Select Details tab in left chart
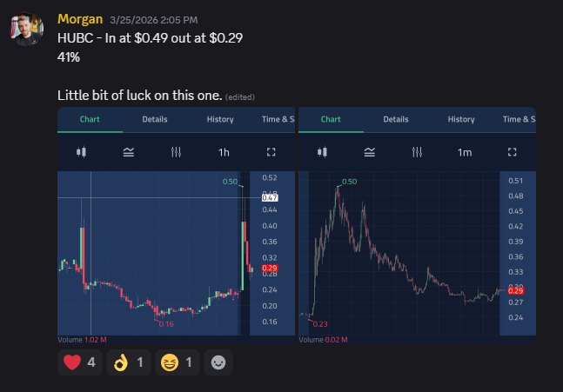The image size is (563, 392). [155, 119]
